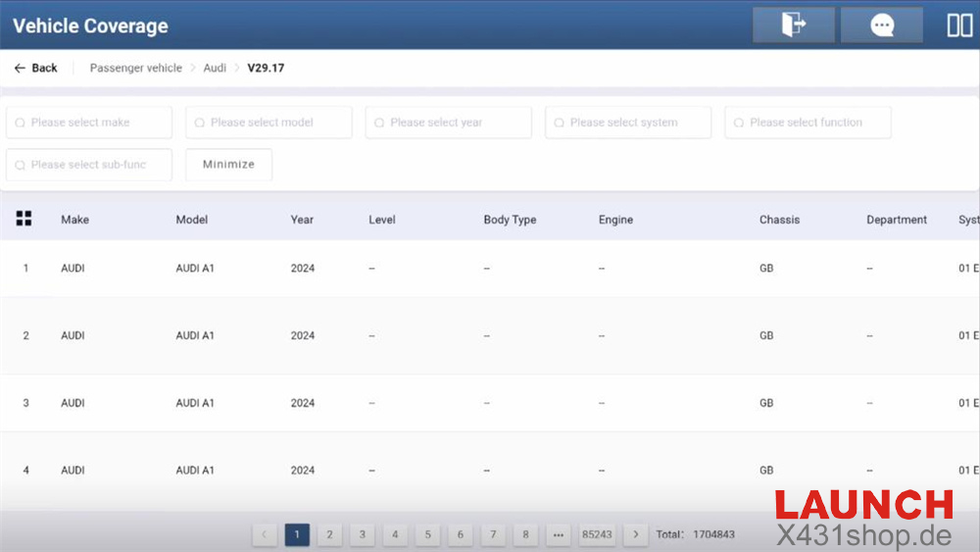Click the V29.17 breadcrumb
Screen dimensions: 980x552
266,68
